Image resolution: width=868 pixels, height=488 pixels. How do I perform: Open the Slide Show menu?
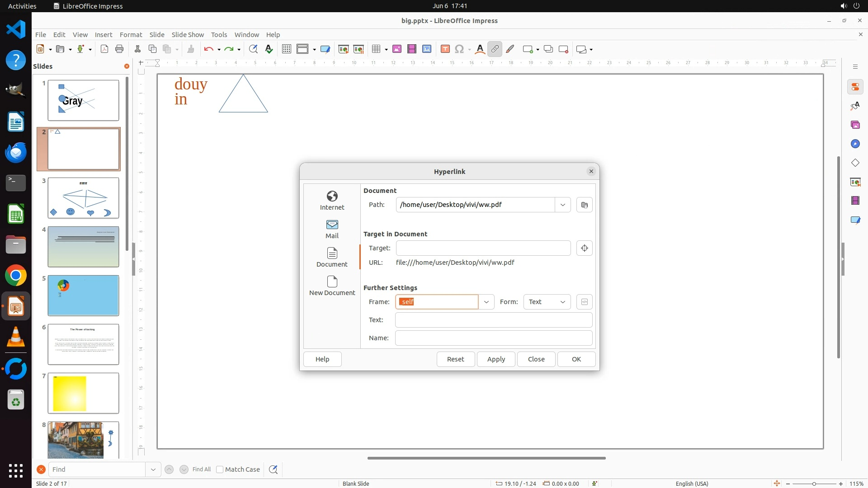tap(187, 34)
